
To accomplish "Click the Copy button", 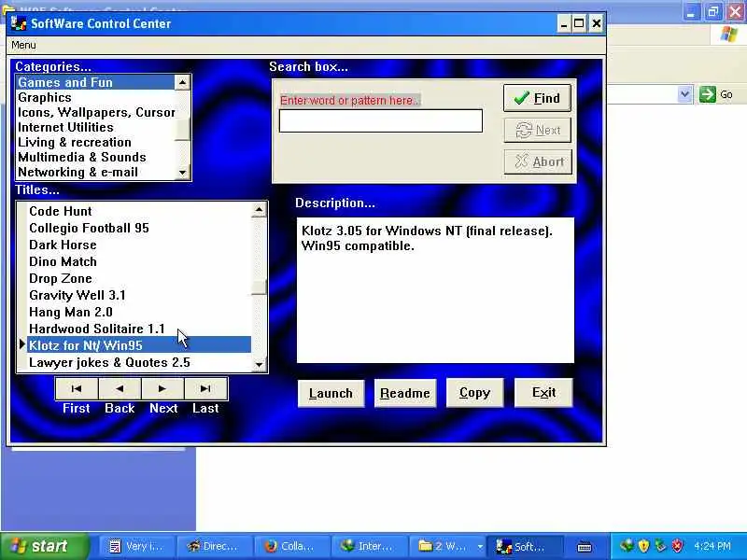I will click(474, 393).
